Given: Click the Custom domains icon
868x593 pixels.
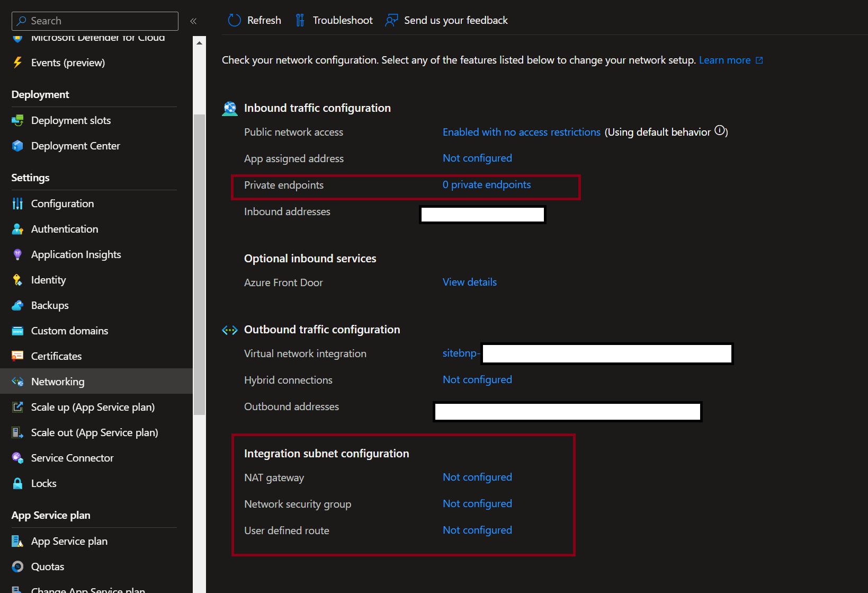Looking at the screenshot, I should tap(17, 331).
